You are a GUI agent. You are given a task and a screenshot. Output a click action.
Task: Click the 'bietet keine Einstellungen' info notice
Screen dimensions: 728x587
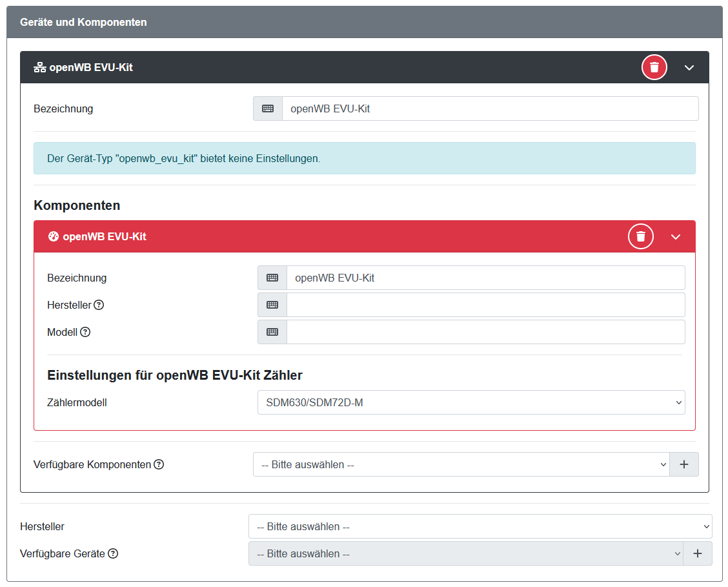[365, 158]
